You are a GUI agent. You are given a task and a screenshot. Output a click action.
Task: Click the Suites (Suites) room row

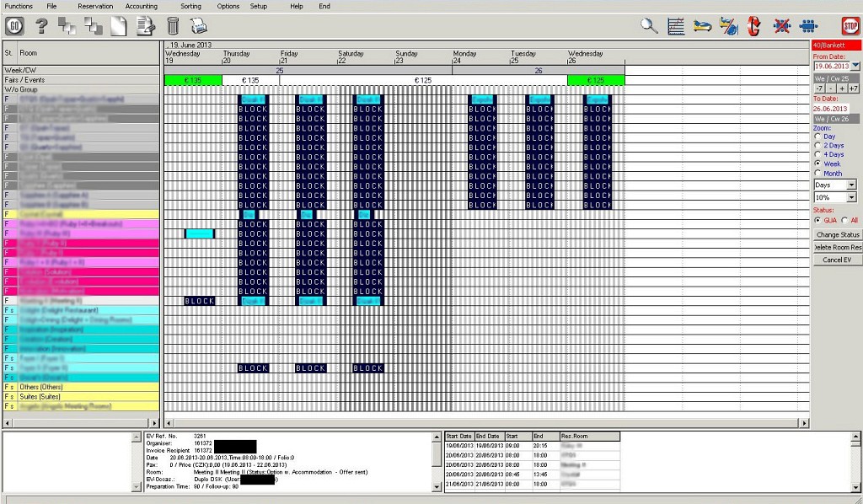[x=82, y=397]
